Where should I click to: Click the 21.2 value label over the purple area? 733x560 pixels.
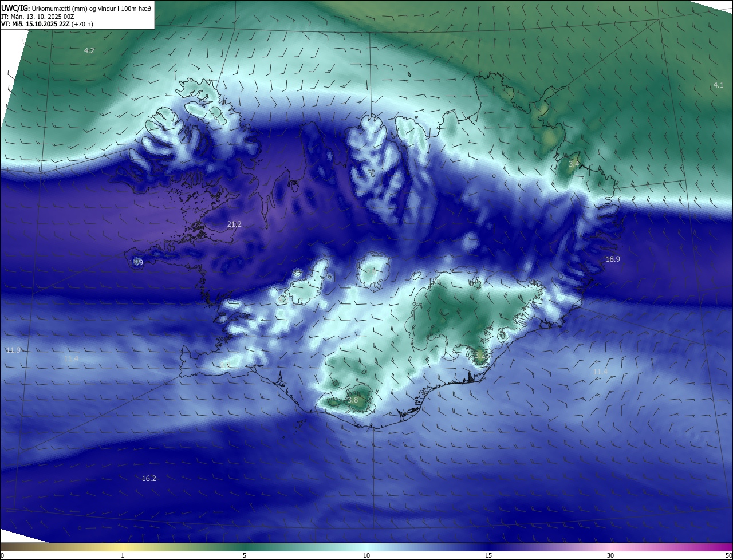234,224
